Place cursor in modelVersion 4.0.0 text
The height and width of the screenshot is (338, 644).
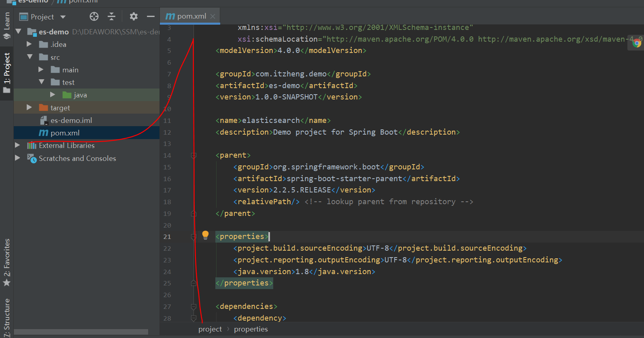pyautogui.click(x=289, y=51)
